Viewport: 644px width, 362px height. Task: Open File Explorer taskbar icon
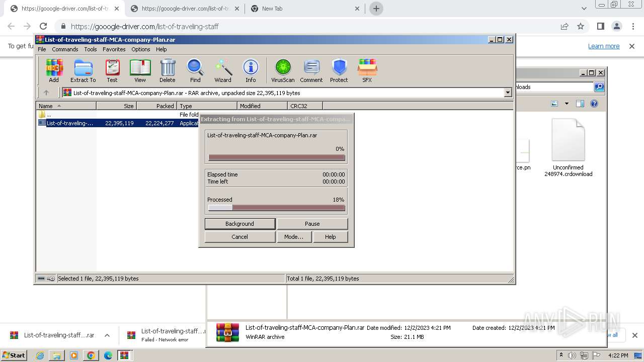coord(57,355)
